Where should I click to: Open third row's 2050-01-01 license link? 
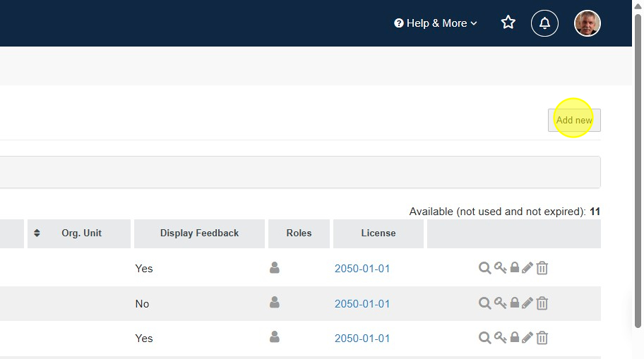[362, 339]
